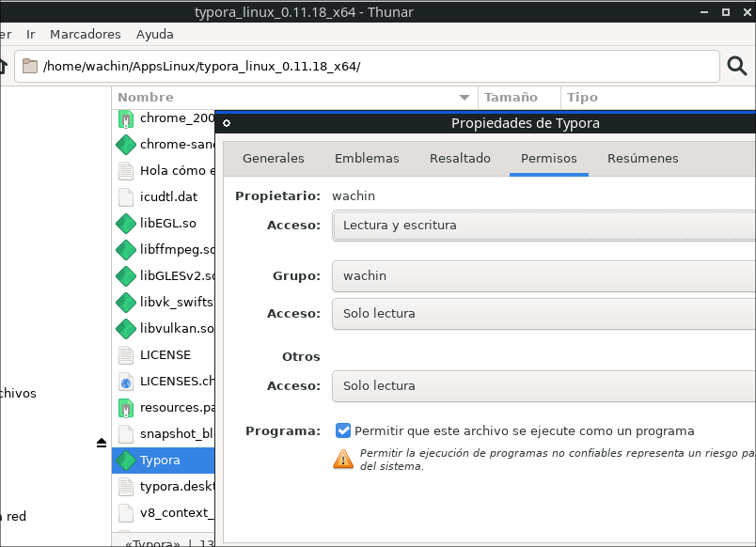The height and width of the screenshot is (547, 756).
Task: Select the Typora file name row
Action: point(163,461)
